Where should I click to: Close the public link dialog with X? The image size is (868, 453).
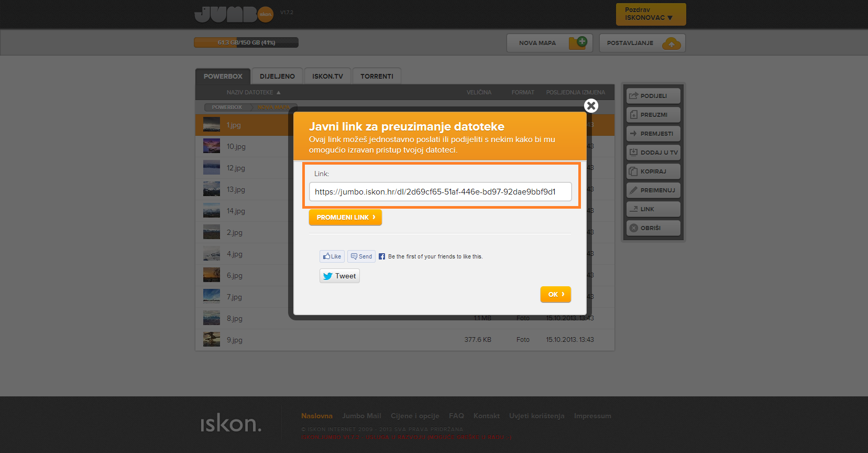pyautogui.click(x=591, y=106)
